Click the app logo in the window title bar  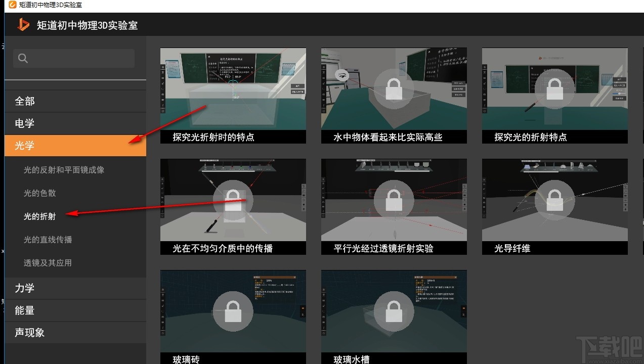click(x=12, y=5)
